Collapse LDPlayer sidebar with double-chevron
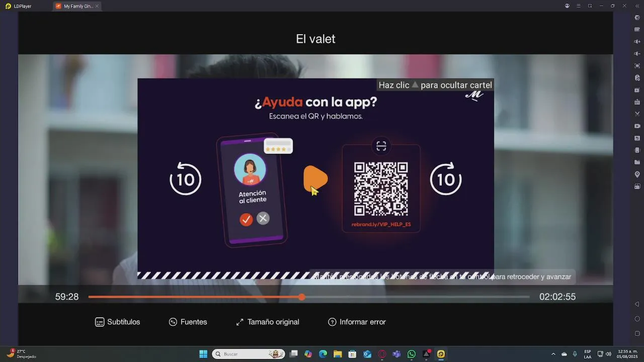This screenshot has width=644, height=362. coord(637,6)
